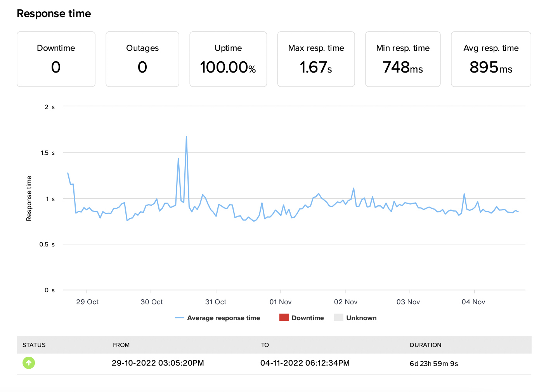Click the green up-status arrow icon
The width and height of the screenshot is (551, 392).
click(x=29, y=363)
